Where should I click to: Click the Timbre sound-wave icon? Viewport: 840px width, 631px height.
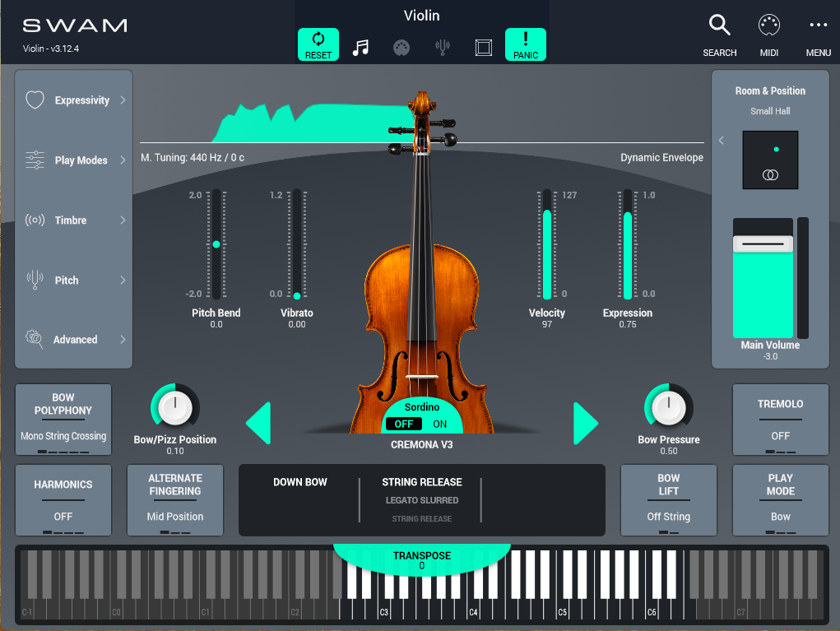coord(35,220)
